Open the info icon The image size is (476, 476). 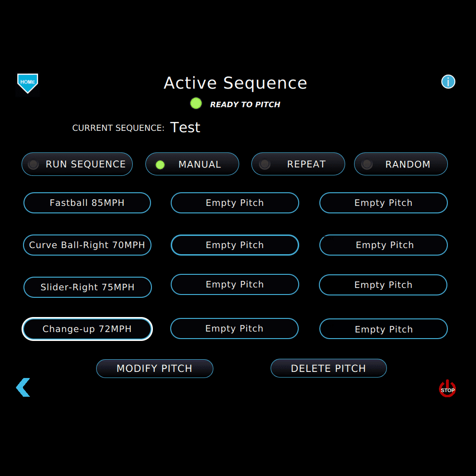tap(448, 82)
